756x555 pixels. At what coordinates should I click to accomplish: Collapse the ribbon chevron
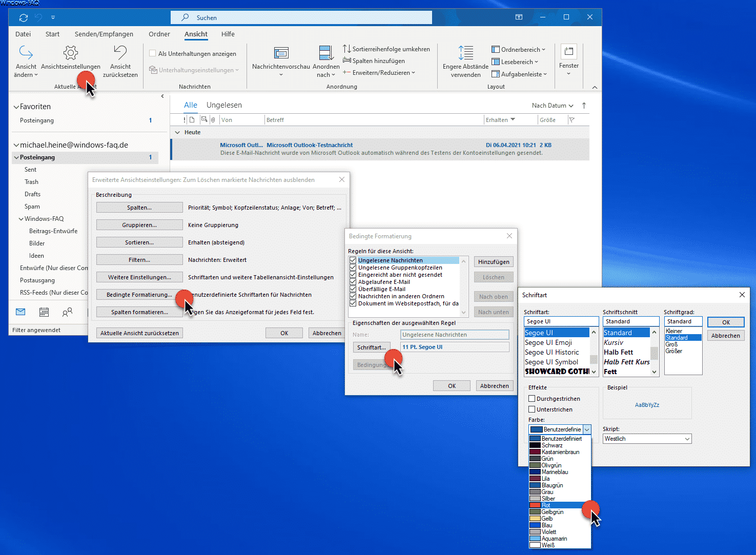tap(595, 88)
